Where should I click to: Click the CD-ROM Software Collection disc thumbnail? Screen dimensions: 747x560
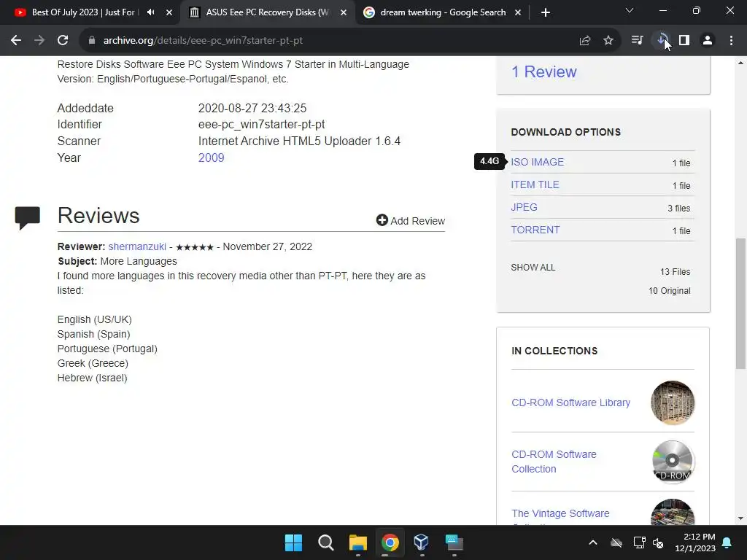[x=673, y=462]
